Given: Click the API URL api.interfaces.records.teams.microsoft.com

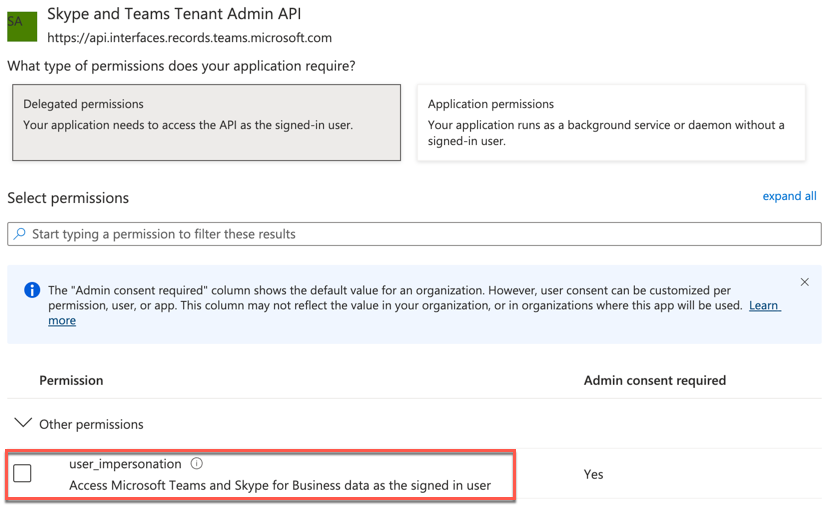Looking at the screenshot, I should pos(190,38).
